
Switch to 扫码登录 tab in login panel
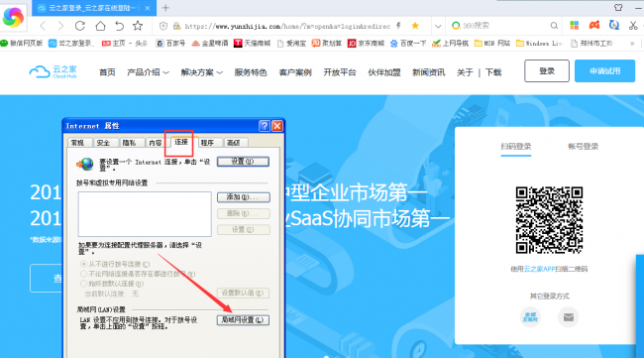(516, 147)
